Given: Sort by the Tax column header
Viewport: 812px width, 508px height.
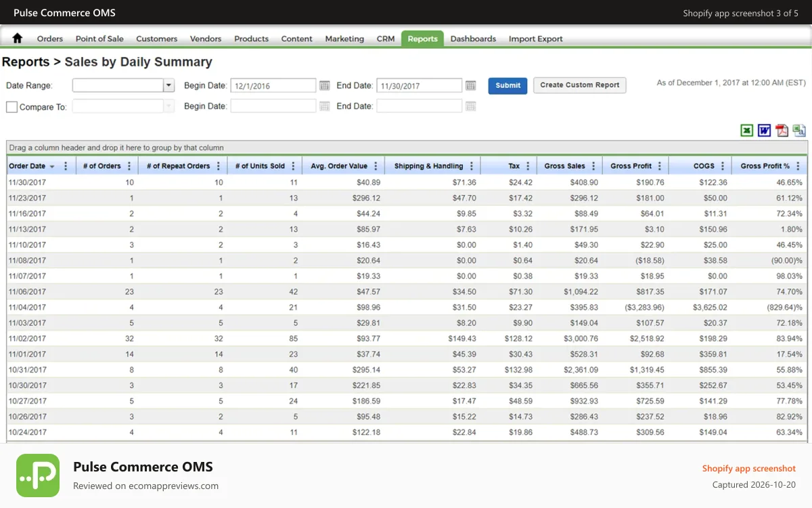Looking at the screenshot, I should [x=514, y=166].
